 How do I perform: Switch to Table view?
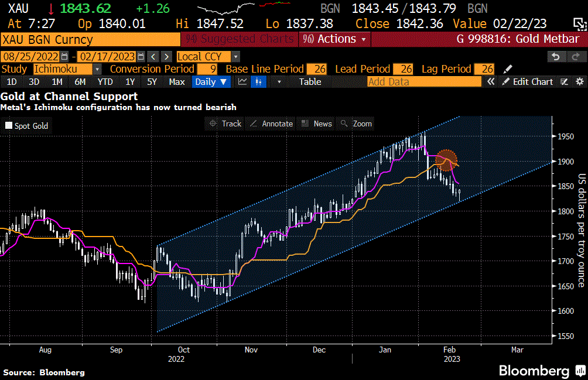coord(310,82)
